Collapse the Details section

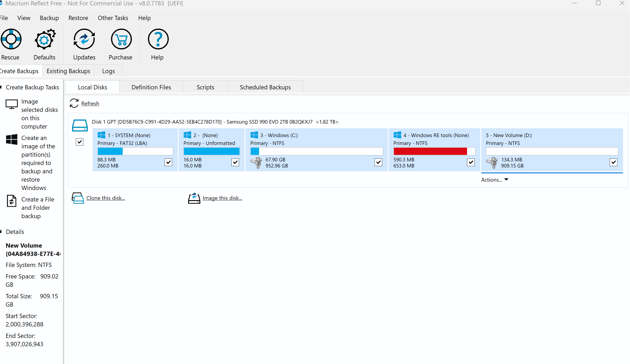pos(1,231)
